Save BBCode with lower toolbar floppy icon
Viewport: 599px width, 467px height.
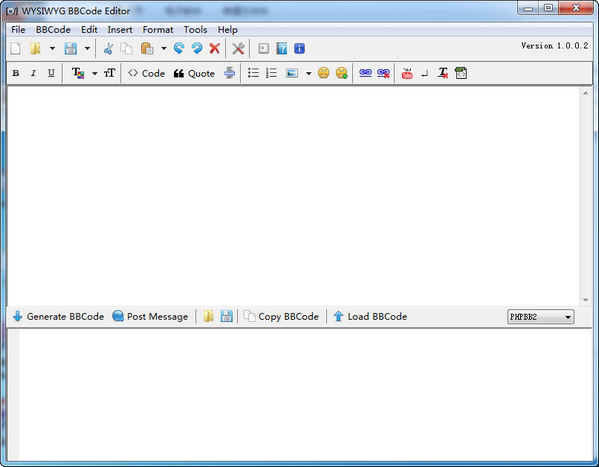(x=226, y=316)
